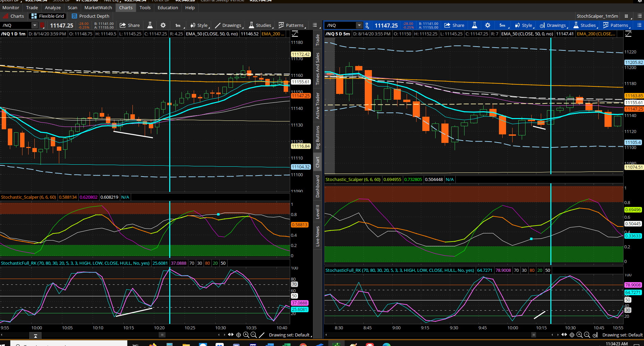This screenshot has width=644, height=346.
Task: Select the Flexible Grid sub-tab
Action: [48, 16]
